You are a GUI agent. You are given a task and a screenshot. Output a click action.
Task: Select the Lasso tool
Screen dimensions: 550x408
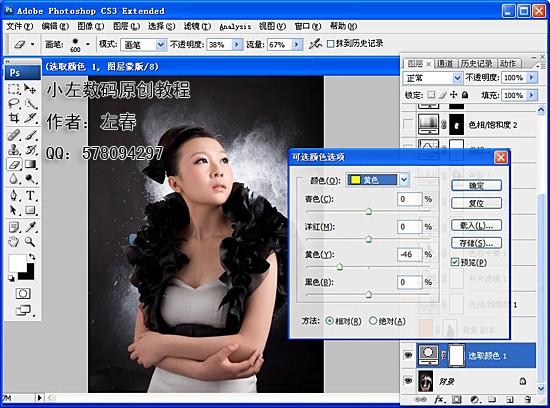click(x=14, y=103)
